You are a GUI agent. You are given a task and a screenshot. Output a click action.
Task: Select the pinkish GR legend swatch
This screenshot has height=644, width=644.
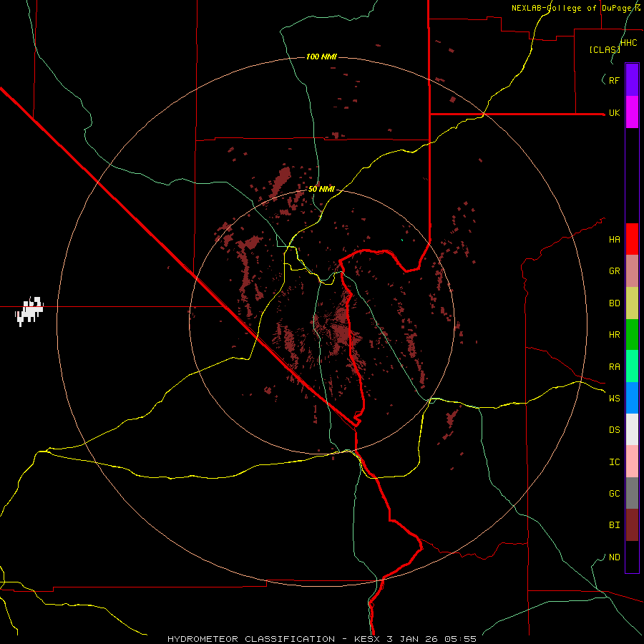coord(632,271)
